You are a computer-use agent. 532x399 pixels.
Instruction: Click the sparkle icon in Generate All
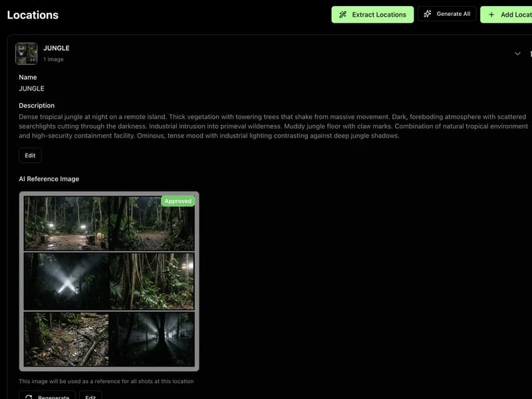click(x=428, y=14)
